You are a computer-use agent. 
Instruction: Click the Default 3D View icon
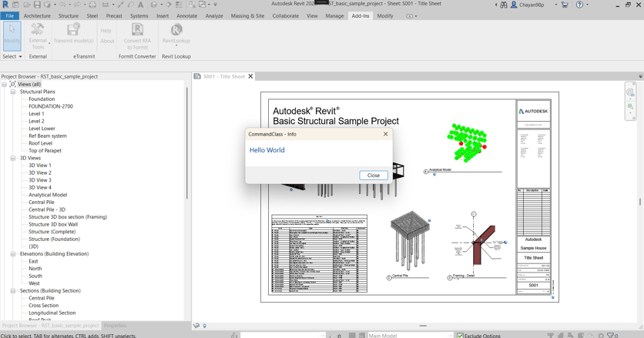(x=153, y=5)
